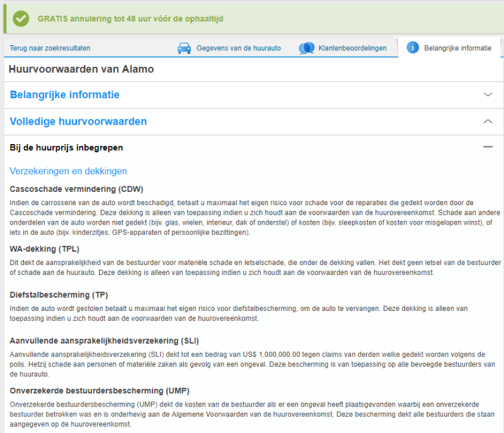The height and width of the screenshot is (433, 504).
Task: Click the WA-dekking (TPL) heading
Action: [44, 249]
